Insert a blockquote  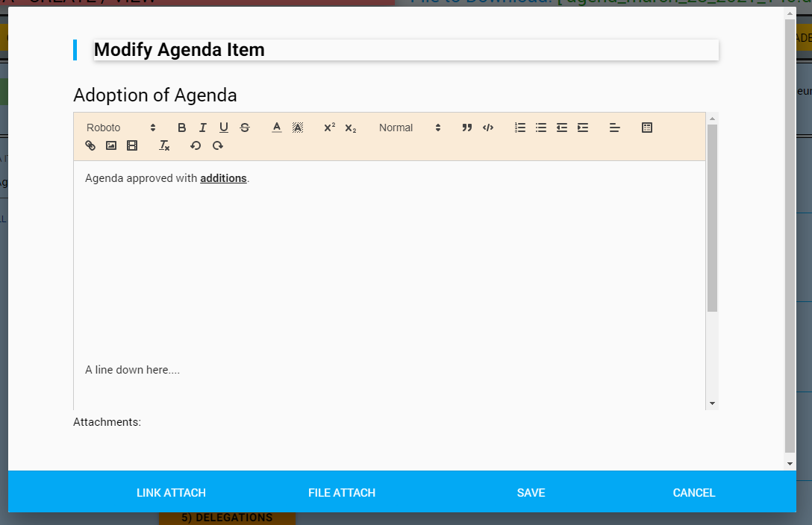pyautogui.click(x=467, y=128)
